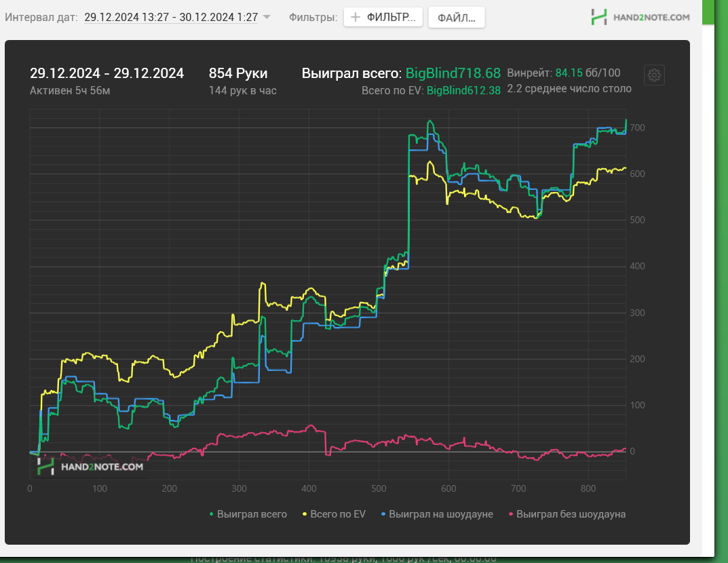728x563 pixels.
Task: Click the 2.2 среднее число столо text
Action: pos(569,89)
